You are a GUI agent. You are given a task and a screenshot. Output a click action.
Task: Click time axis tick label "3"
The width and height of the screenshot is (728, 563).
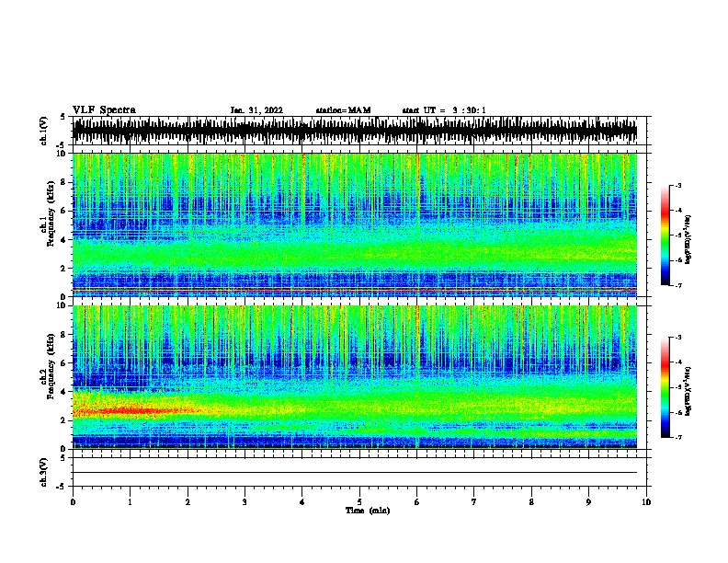(245, 502)
